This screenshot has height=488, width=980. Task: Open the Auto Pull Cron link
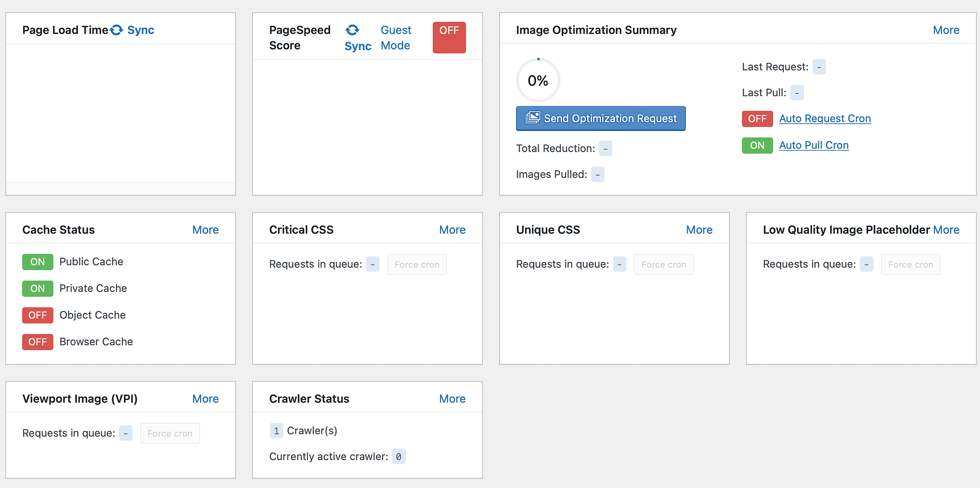[814, 145]
